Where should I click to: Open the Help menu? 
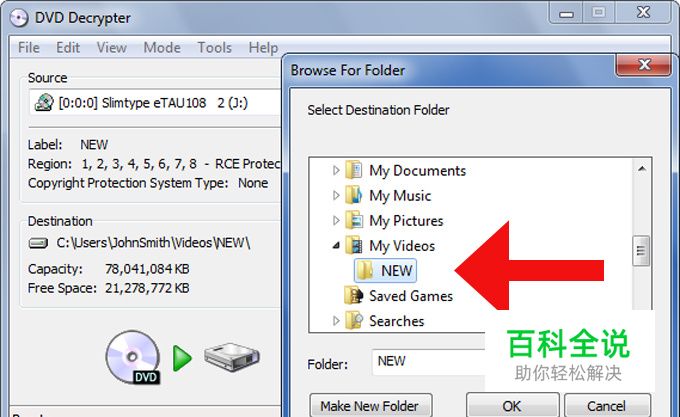pyautogui.click(x=263, y=47)
